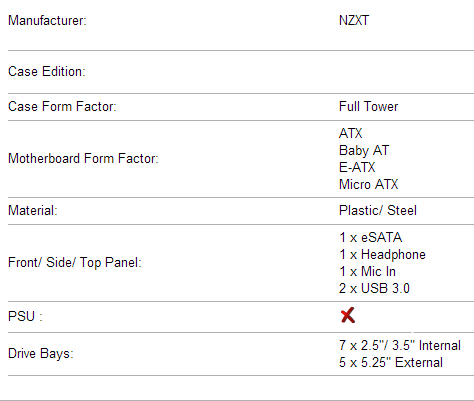474x401 pixels.
Task: Click the Front/ Side/ Top Panel label
Action: pos(75,263)
